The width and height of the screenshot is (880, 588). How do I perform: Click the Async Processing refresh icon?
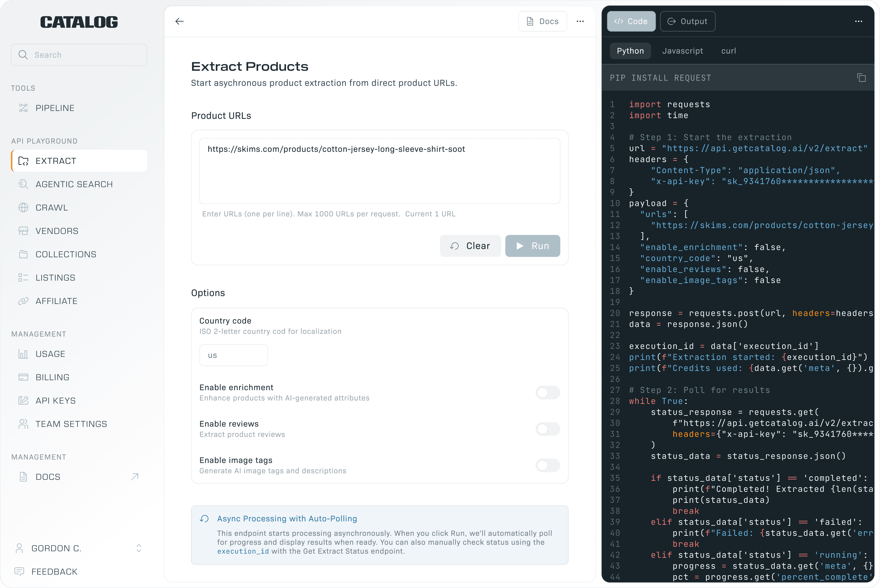click(204, 519)
